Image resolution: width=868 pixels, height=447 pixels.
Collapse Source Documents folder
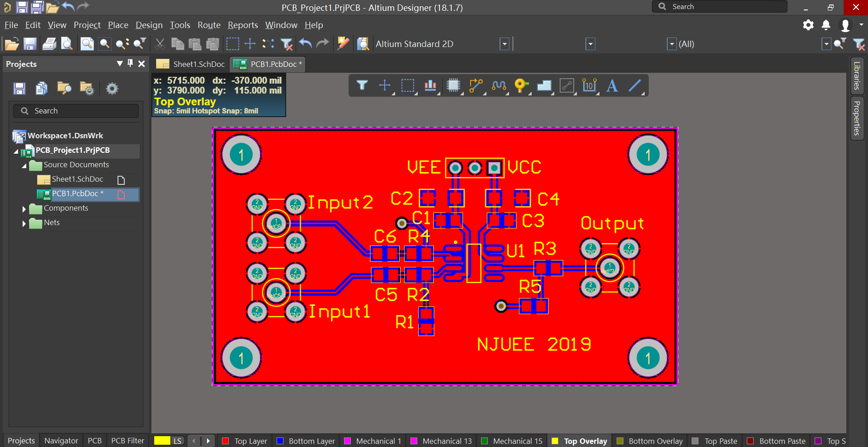(x=24, y=166)
